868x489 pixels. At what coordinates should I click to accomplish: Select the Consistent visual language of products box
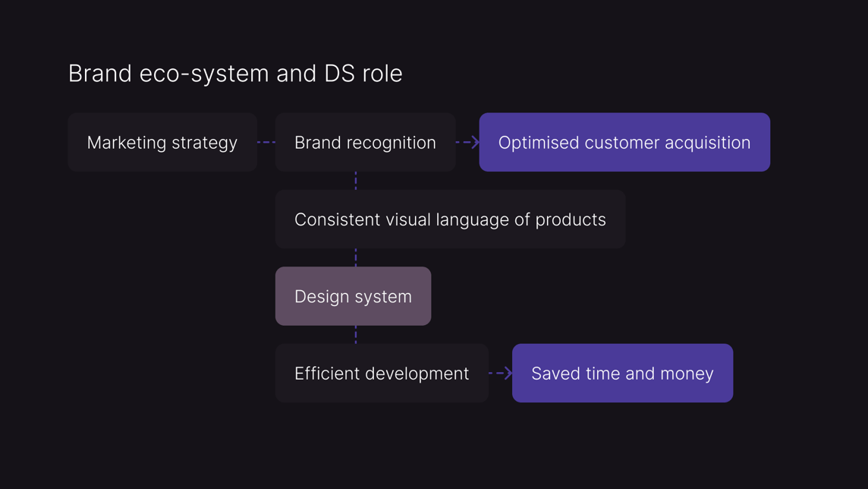coord(450,219)
